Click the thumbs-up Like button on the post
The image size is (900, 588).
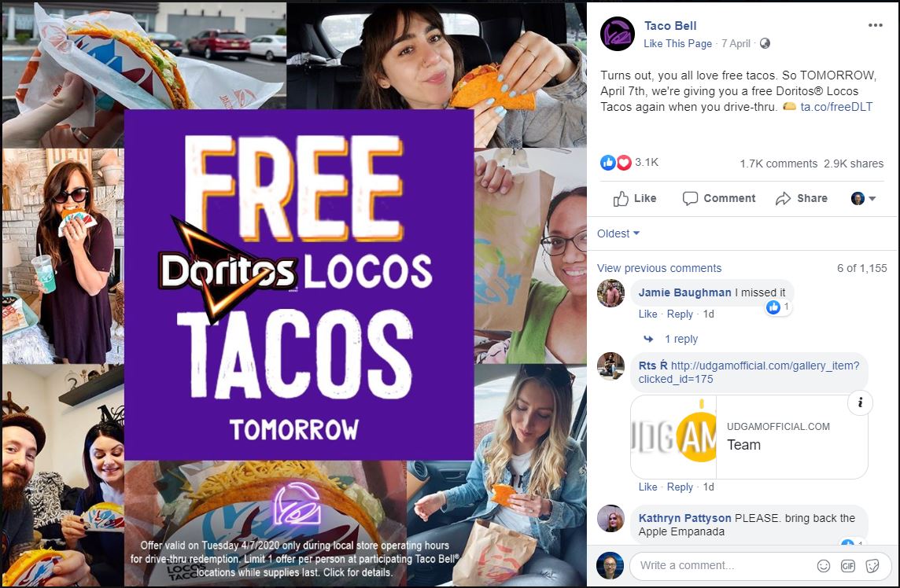click(x=634, y=198)
